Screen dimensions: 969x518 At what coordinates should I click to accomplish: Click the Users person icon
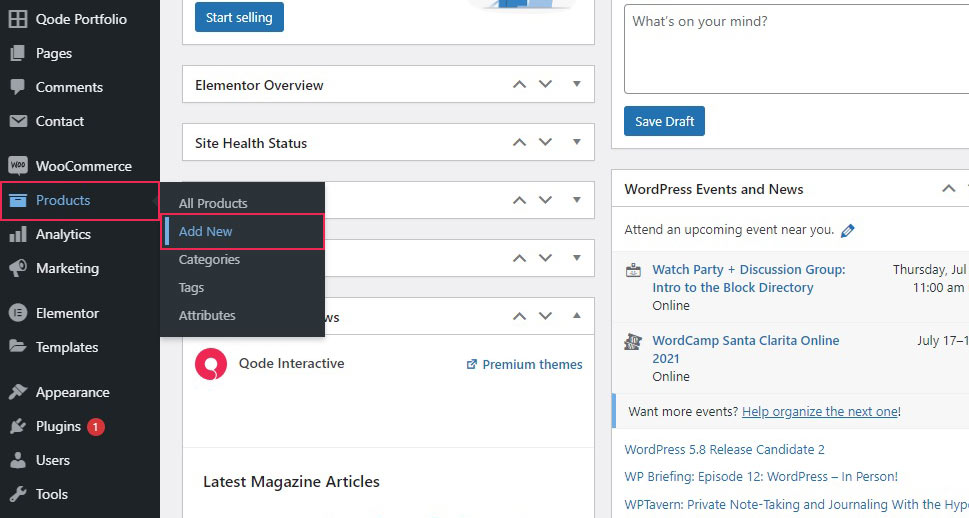[18, 460]
